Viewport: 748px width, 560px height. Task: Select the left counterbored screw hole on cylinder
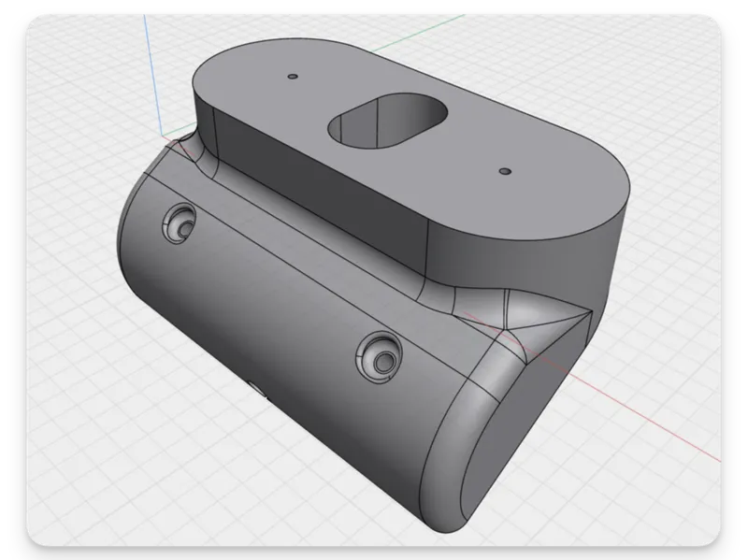coord(180,223)
